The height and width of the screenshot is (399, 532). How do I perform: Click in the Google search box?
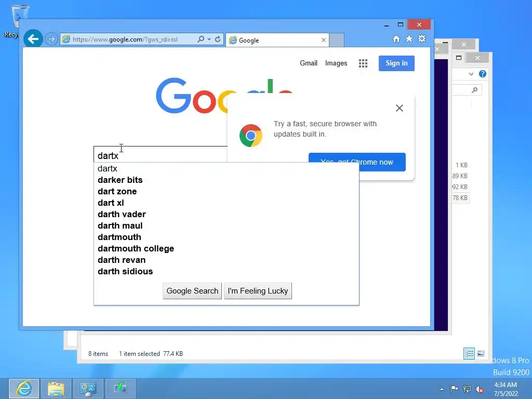[x=160, y=155]
